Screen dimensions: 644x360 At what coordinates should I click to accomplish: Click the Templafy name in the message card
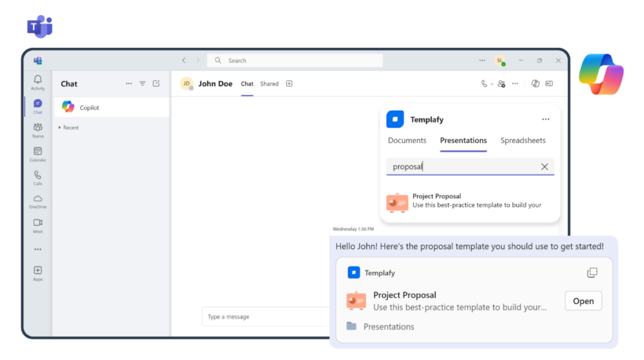379,273
